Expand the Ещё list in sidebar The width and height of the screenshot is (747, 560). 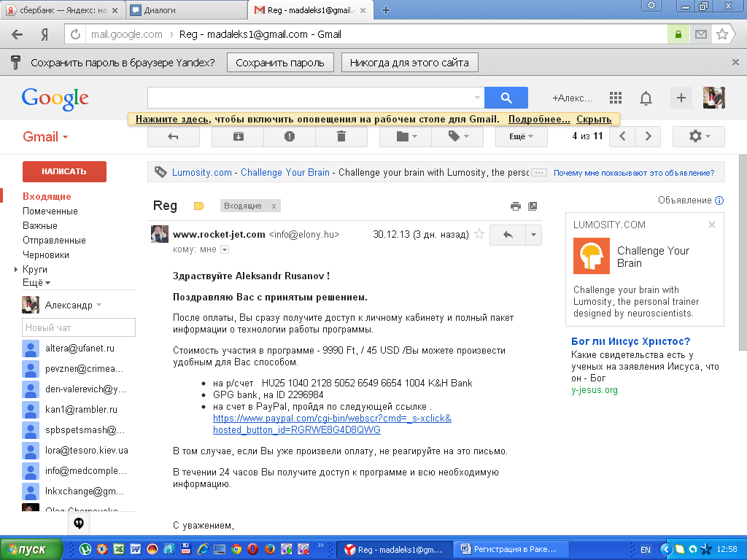click(x=36, y=283)
